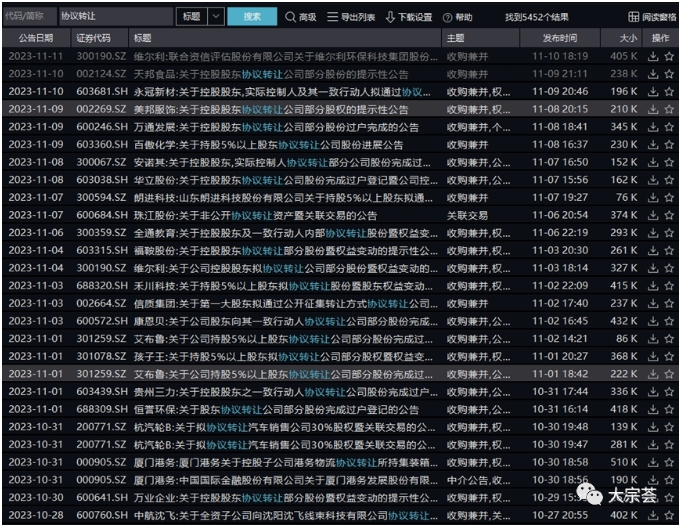Image resolution: width=683 pixels, height=528 pixels.
Task: Click publish time 11-06 22:19
Action: click(560, 233)
